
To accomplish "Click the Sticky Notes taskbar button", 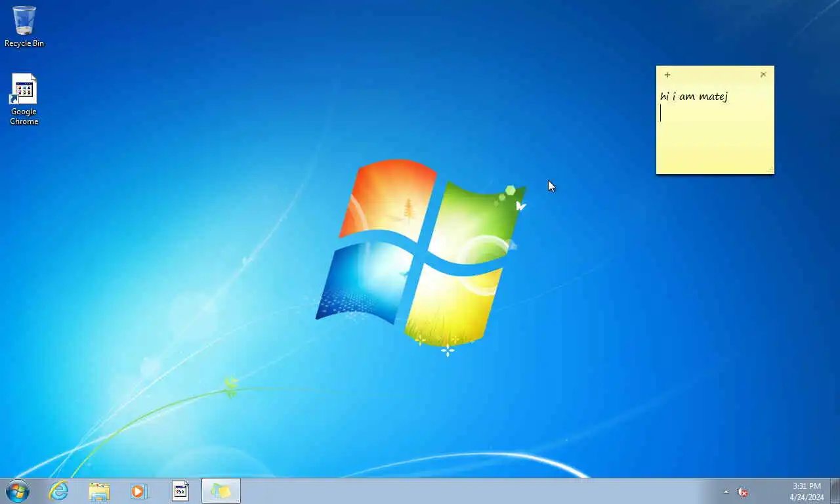I will pyautogui.click(x=221, y=491).
